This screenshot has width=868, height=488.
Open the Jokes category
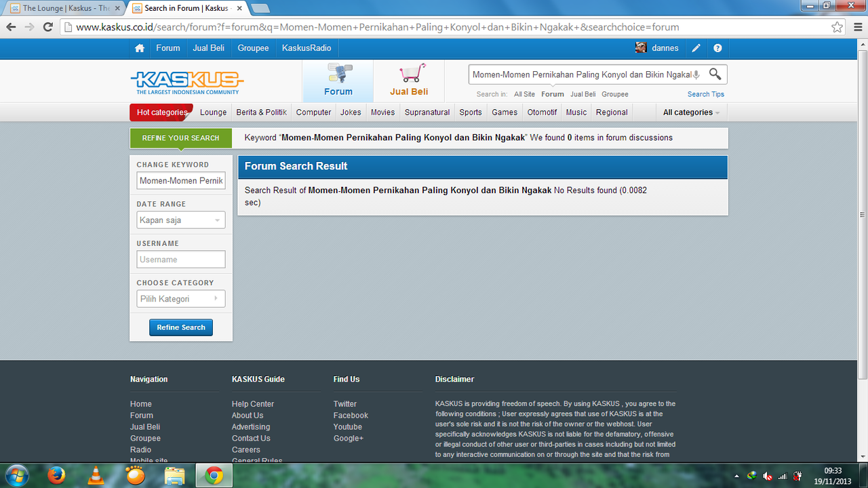click(x=351, y=113)
